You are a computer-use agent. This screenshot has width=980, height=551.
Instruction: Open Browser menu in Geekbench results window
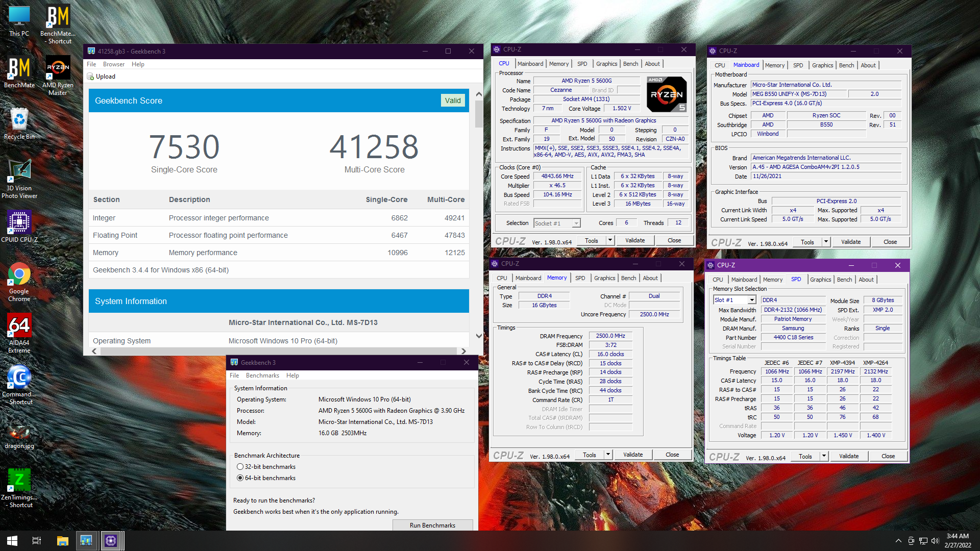[x=113, y=64]
